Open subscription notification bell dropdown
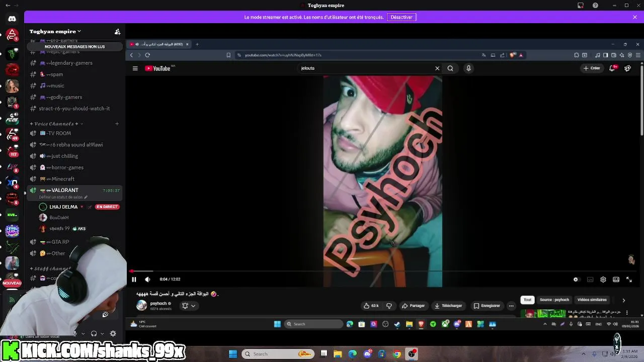Screen dimensions: 644x362 click(x=188, y=306)
